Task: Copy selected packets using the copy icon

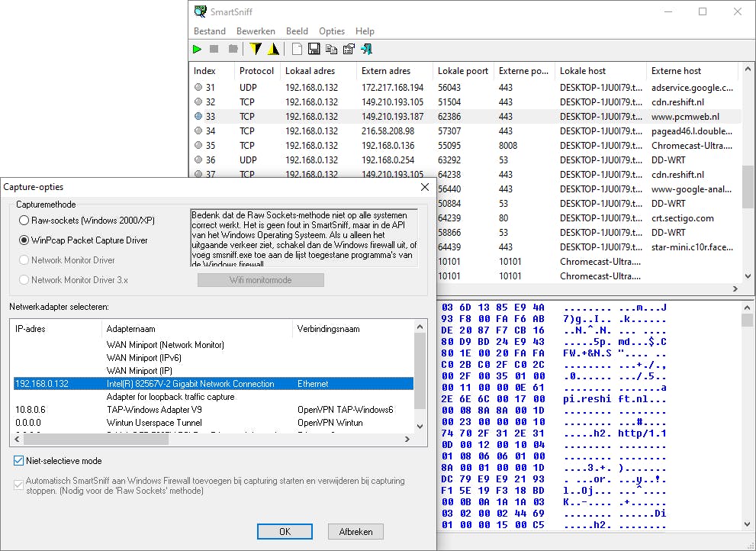Action: [331, 48]
